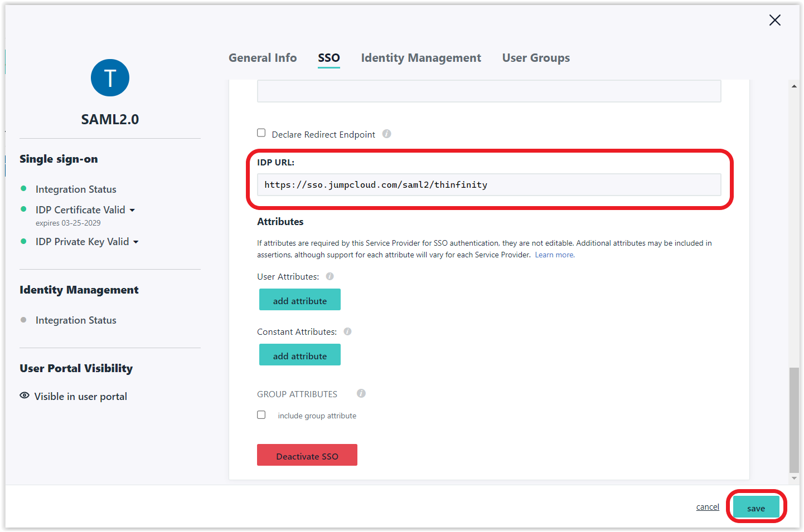Click the Single sign-on sidebar heading

pos(59,159)
